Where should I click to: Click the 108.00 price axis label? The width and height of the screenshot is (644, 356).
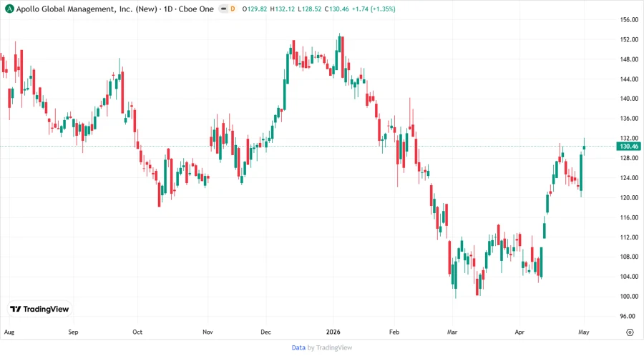pos(629,257)
